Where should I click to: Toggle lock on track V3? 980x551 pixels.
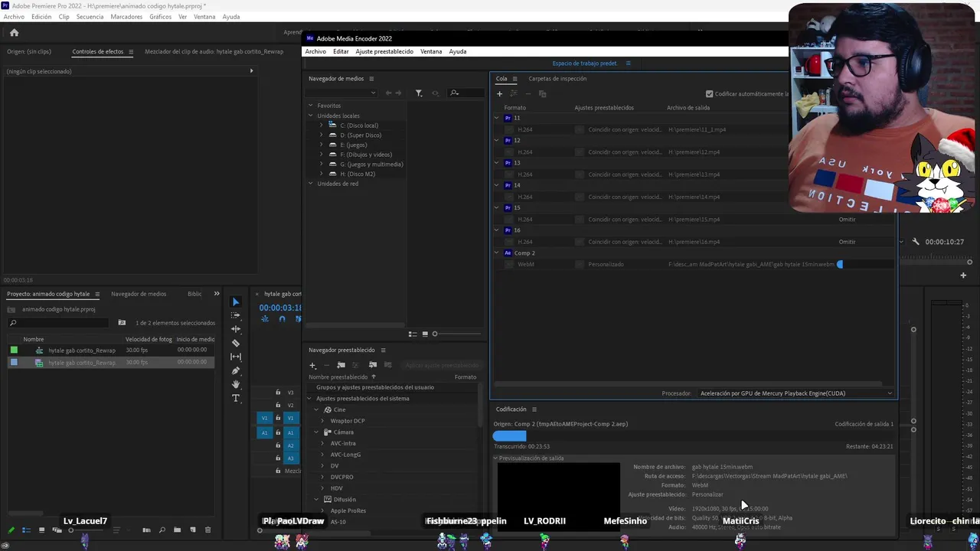tap(278, 393)
